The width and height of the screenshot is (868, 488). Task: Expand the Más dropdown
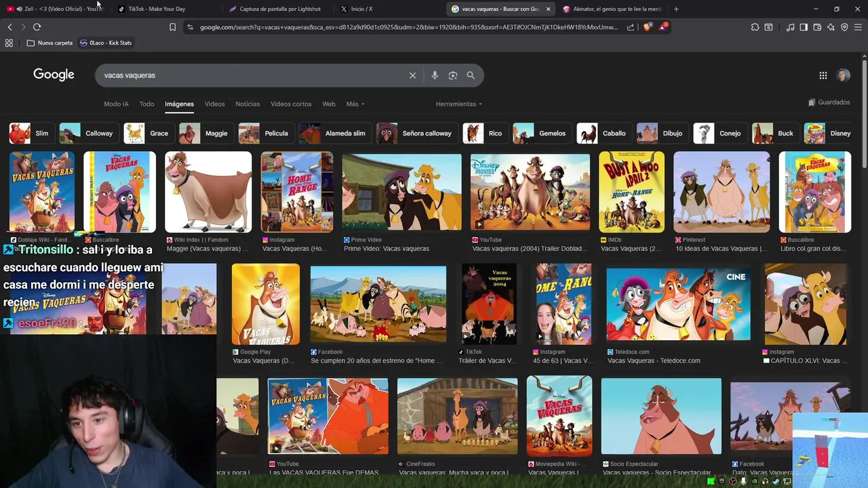pos(355,104)
